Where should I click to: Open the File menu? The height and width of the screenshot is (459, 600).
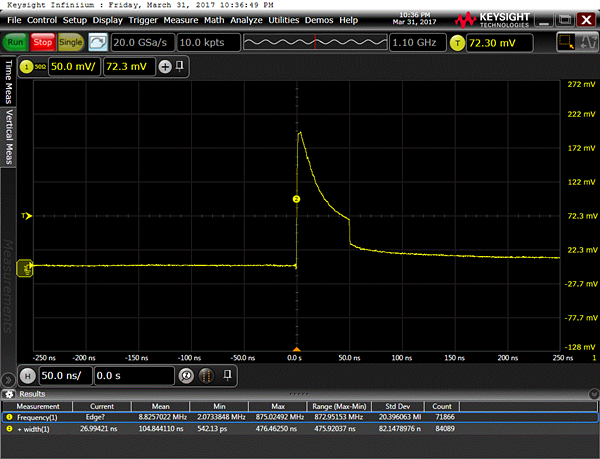click(14, 20)
